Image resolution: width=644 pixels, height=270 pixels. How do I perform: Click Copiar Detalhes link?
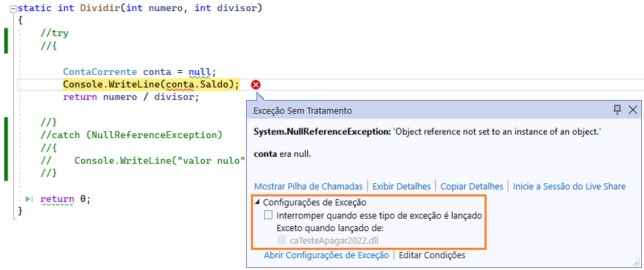coord(472,186)
